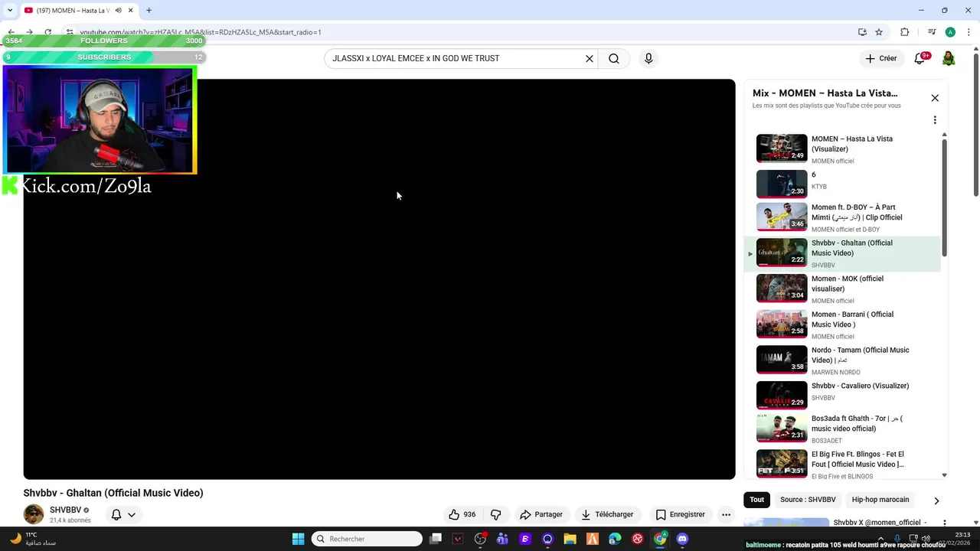Like the video with thumbs up
Image resolution: width=980 pixels, height=551 pixels.
pyautogui.click(x=462, y=514)
